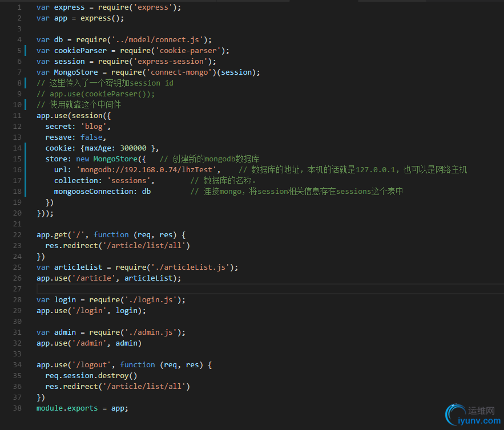Screen dimensions: 504x430
Task: Click express() call on line 2
Action: click(100, 18)
